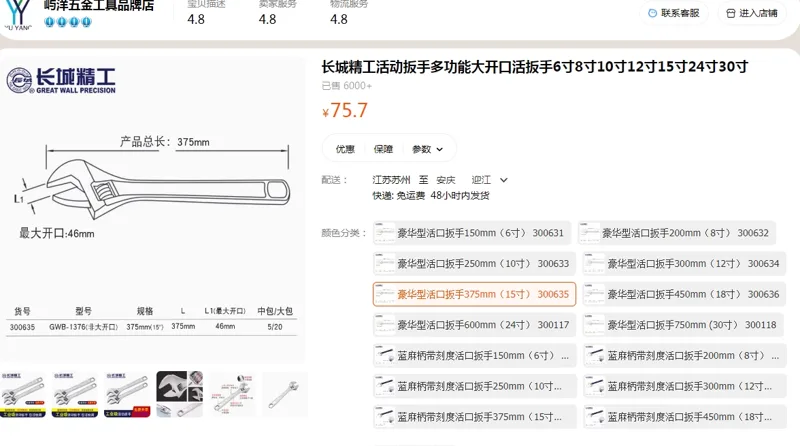Click the store rating diamond badges
Screen dimensions: 800x446
(67, 22)
